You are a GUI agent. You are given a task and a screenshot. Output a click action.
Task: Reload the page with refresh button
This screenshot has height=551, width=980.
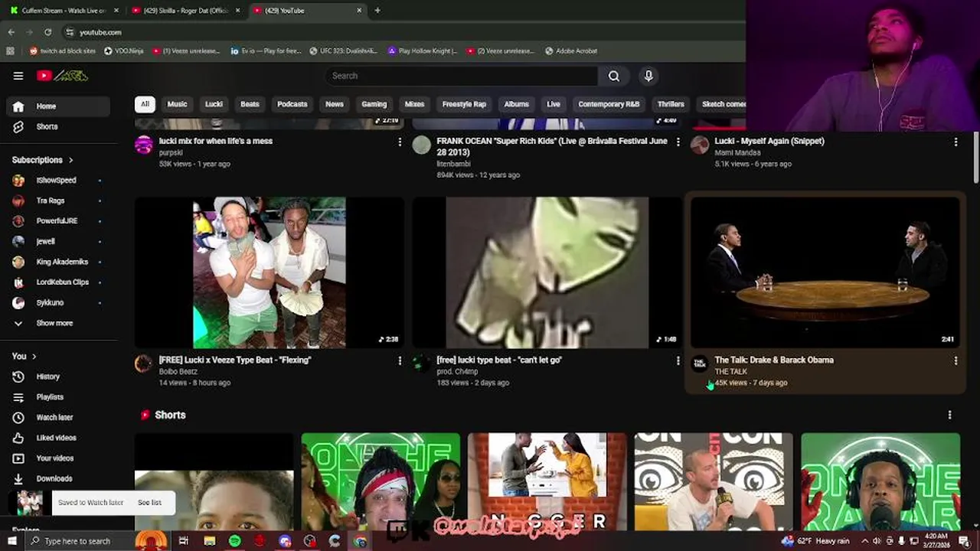[47, 32]
